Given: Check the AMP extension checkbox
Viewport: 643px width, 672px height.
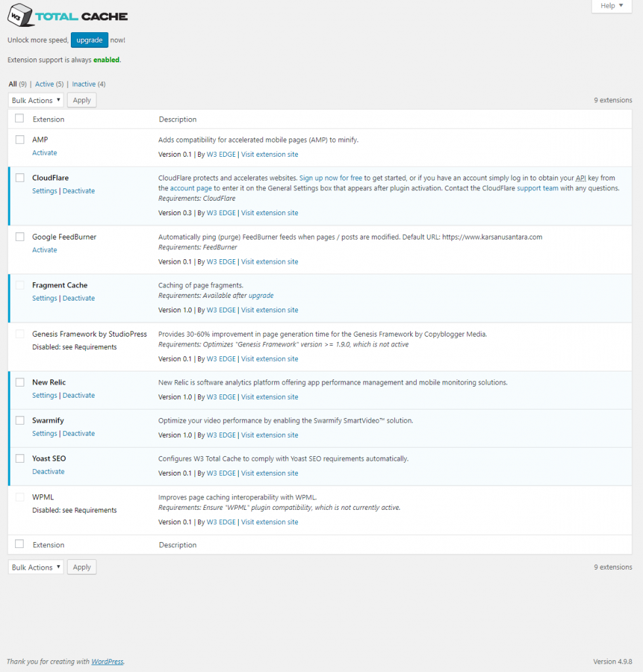Looking at the screenshot, I should click(20, 140).
